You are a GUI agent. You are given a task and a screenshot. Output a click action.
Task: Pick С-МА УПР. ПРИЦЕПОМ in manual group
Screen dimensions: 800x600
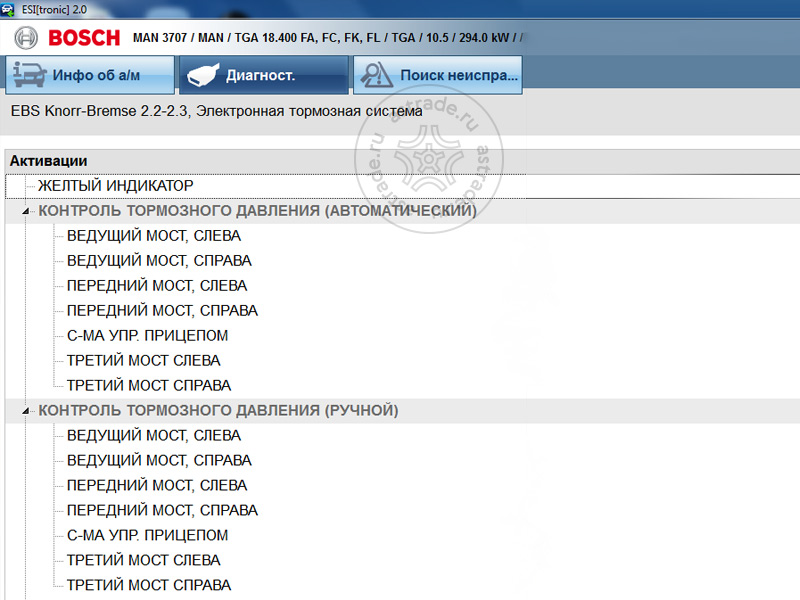pos(147,535)
